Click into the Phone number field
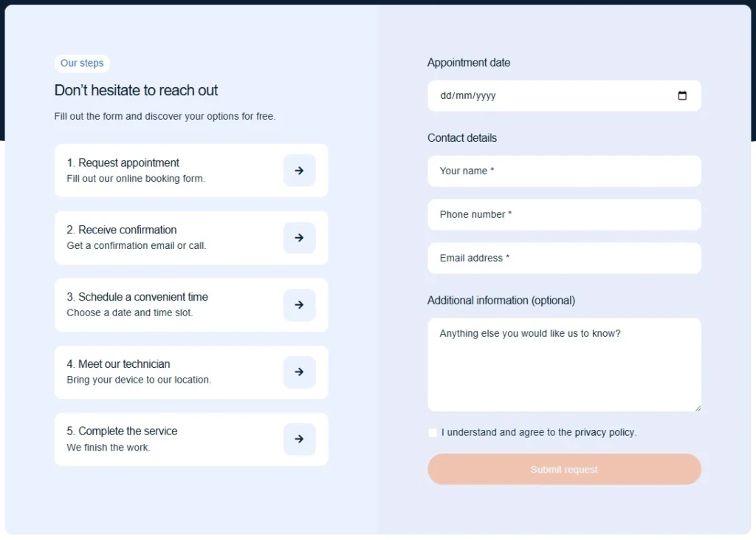The image size is (756, 540). pyautogui.click(x=564, y=215)
